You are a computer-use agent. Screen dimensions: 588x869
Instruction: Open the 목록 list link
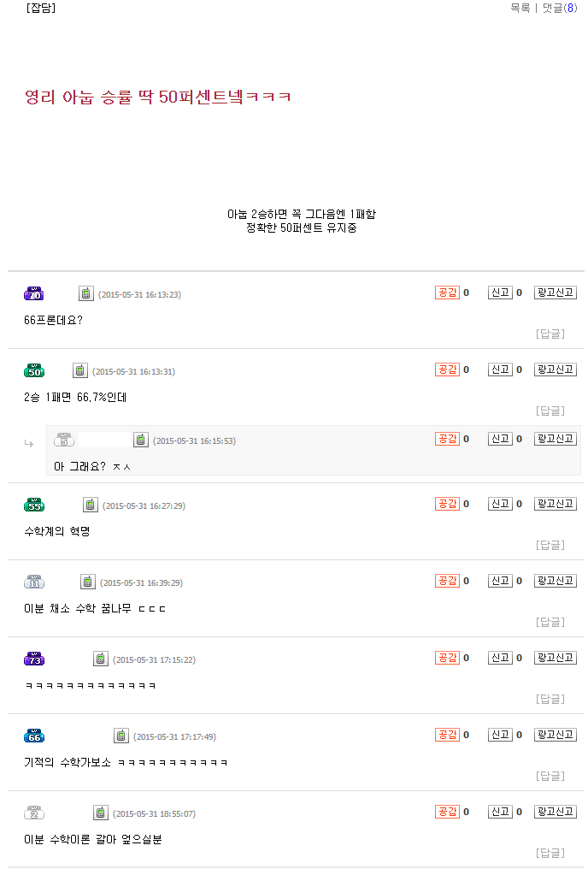tap(520, 8)
